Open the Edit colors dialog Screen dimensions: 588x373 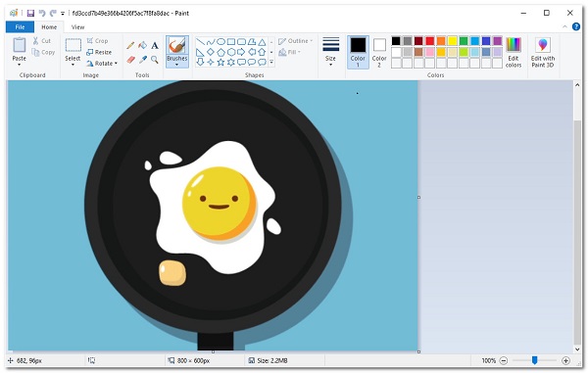pyautogui.click(x=514, y=52)
